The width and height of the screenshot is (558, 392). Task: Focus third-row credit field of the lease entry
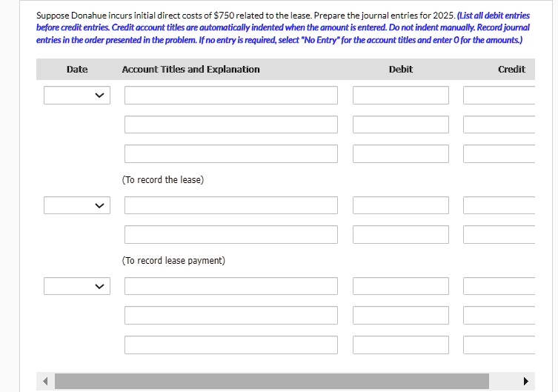coord(499,153)
